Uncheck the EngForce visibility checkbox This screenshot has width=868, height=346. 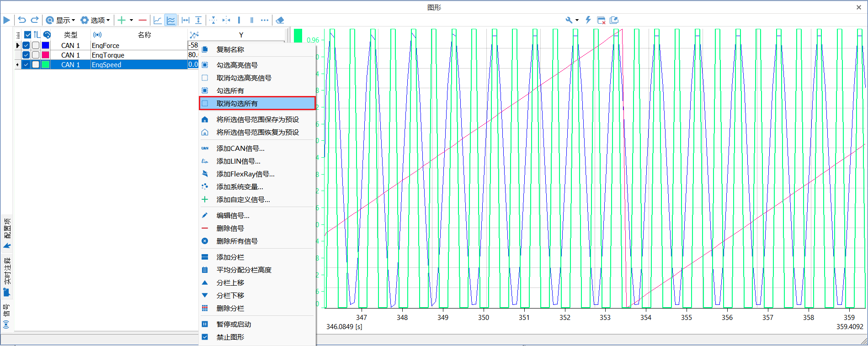click(x=26, y=45)
